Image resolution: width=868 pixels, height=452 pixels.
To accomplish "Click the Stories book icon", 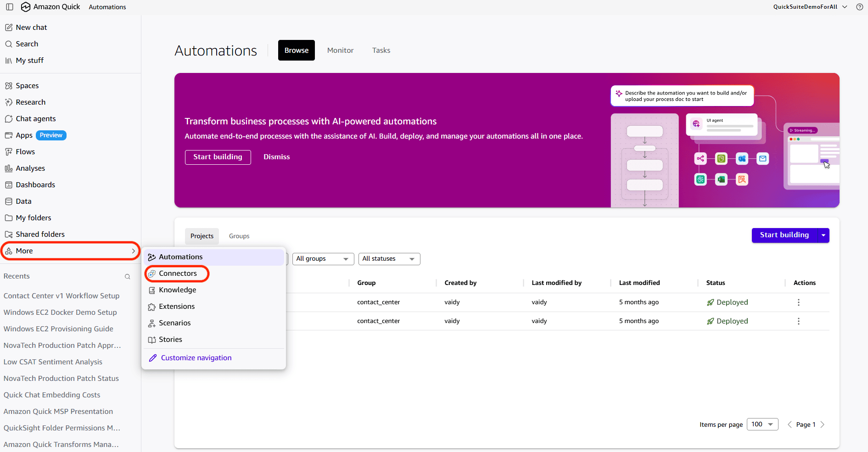I will (152, 340).
